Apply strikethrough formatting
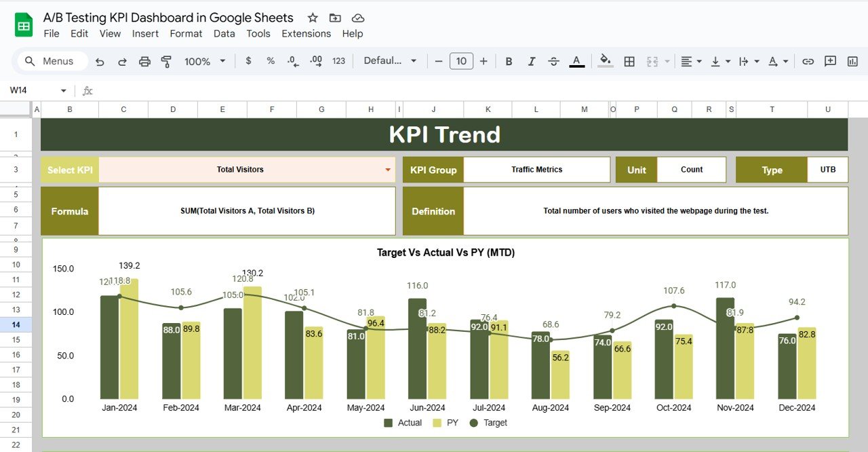The image size is (868, 452). [x=554, y=60]
